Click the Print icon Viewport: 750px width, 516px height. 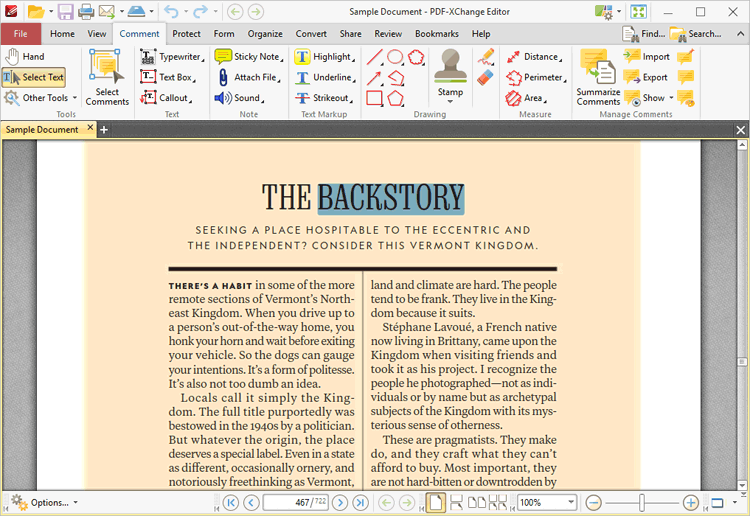(86, 11)
